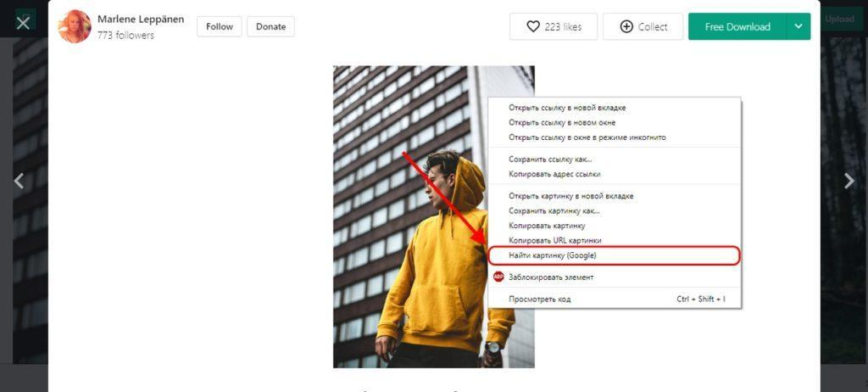Click the plus icon on Collect
The width and height of the screenshot is (868, 392).
coord(626,26)
